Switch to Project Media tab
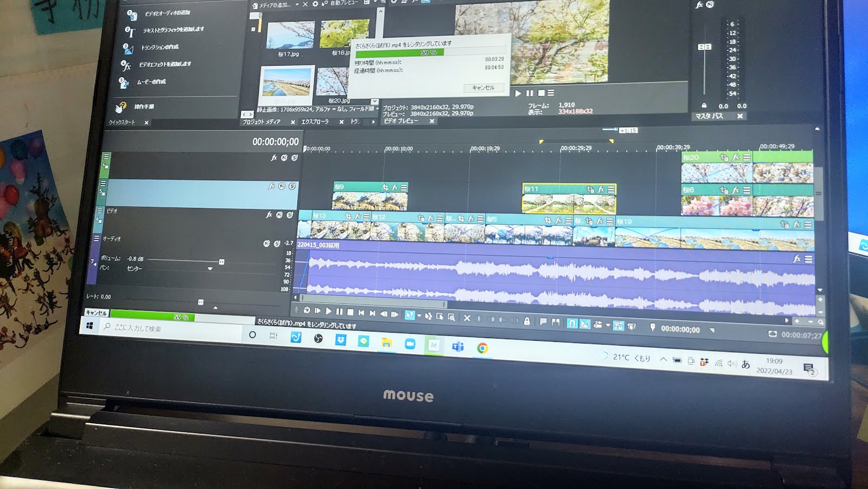868x489 pixels. click(x=261, y=122)
